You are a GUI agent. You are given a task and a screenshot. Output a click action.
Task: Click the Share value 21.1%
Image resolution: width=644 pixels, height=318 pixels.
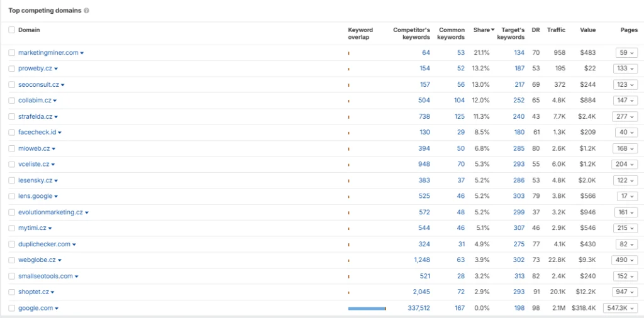[481, 53]
